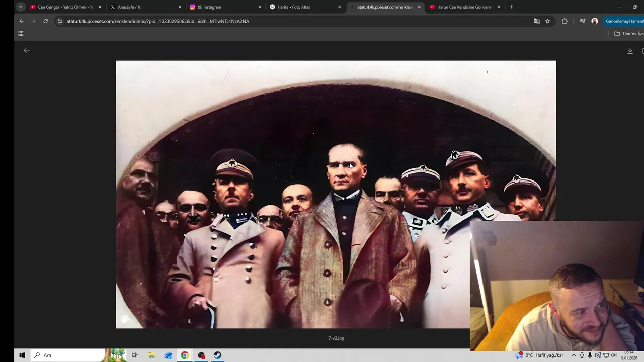Open Google Chrome from the taskbar
The height and width of the screenshot is (362, 644).
click(185, 355)
